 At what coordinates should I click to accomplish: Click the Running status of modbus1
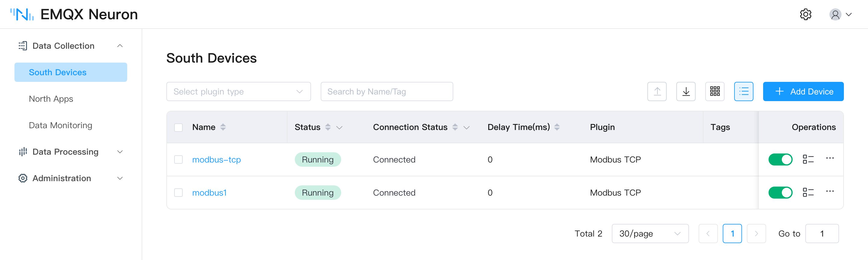pos(318,192)
